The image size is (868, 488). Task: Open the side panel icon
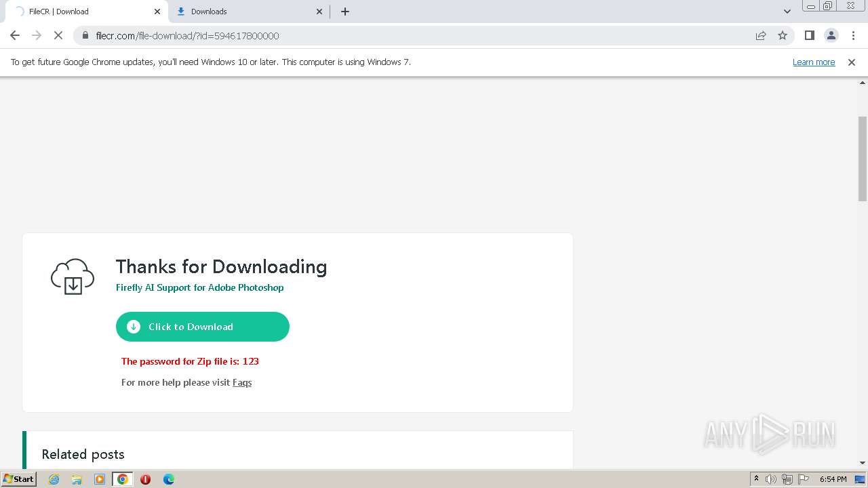[809, 35]
